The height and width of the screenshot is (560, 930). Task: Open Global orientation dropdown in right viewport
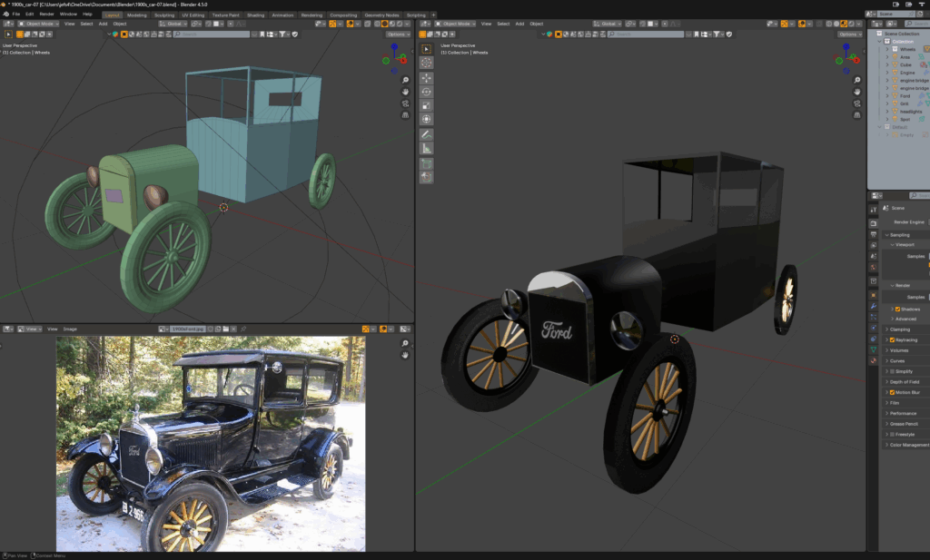tap(607, 24)
